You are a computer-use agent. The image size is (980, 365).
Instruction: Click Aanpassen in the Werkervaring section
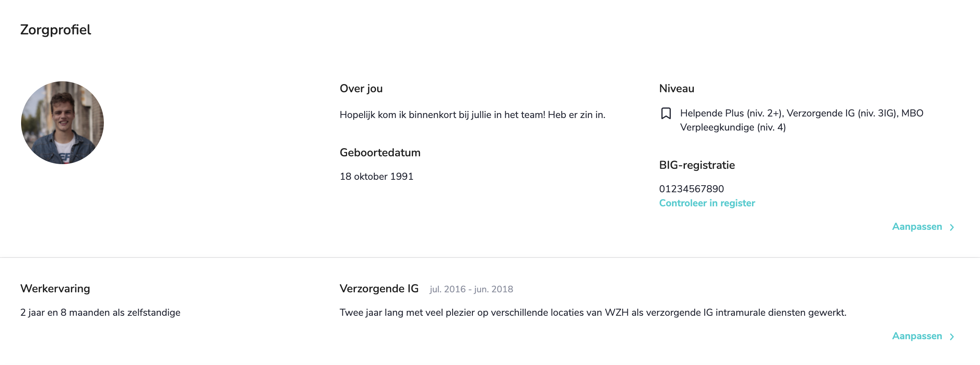(x=917, y=336)
